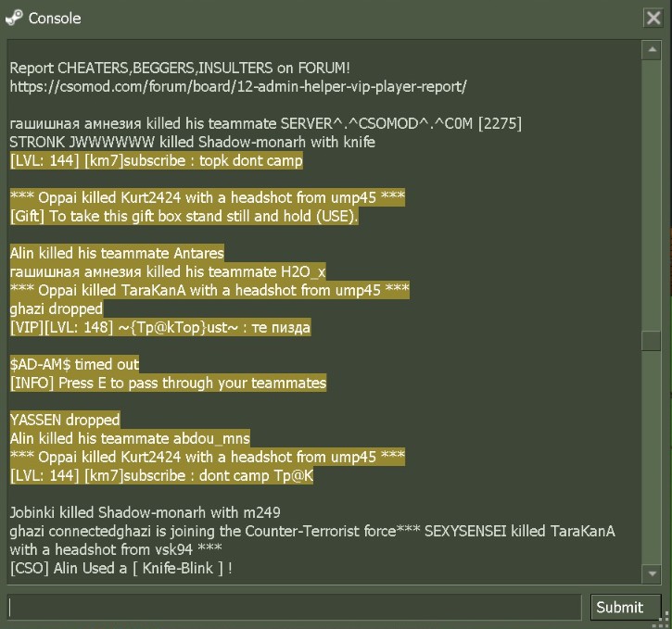This screenshot has width=672, height=629.
Task: Click the '[INFO] Press E to pass through' message
Action: 168,383
